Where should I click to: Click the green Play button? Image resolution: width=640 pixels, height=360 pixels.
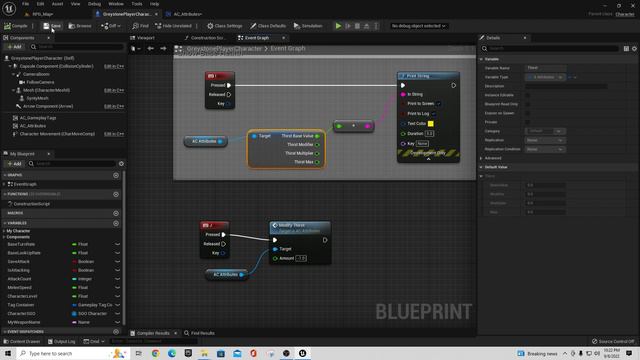coord(338,26)
